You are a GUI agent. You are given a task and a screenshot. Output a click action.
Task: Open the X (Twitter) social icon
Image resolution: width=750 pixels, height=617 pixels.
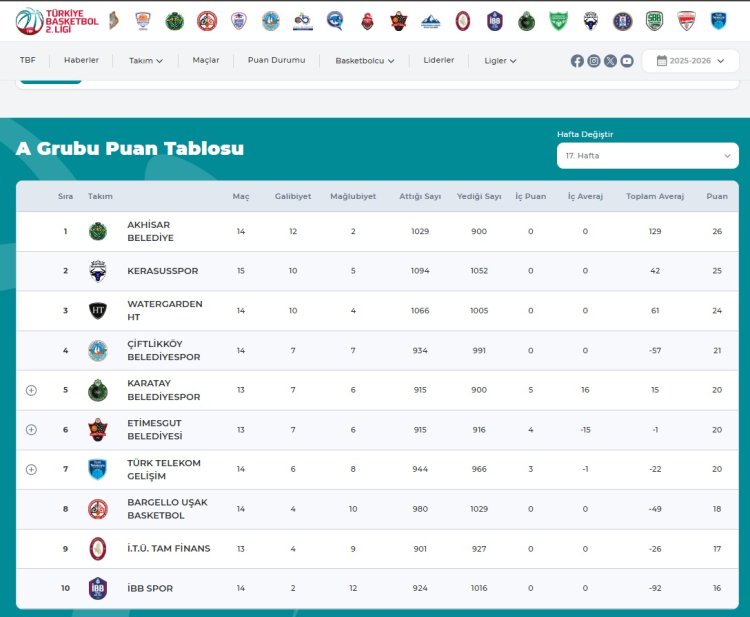610,61
